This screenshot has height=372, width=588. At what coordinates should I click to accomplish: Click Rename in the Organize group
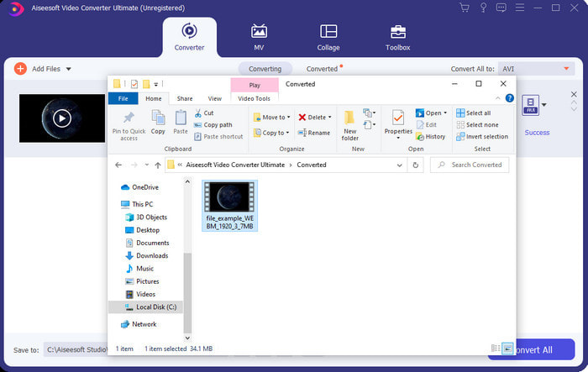[x=314, y=133]
